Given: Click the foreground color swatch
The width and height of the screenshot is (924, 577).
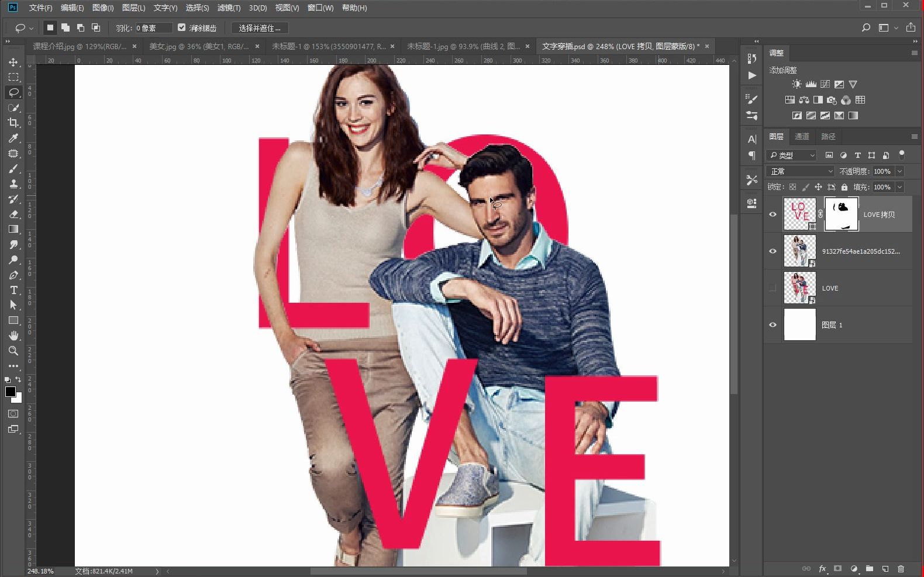Looking at the screenshot, I should click(10, 392).
